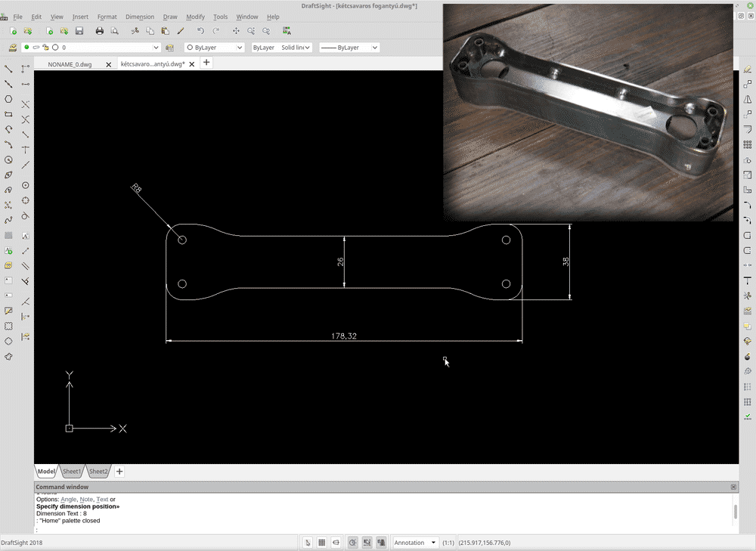Switch to the Sheet2 layout tab
This screenshot has width=756, height=551.
click(x=98, y=472)
